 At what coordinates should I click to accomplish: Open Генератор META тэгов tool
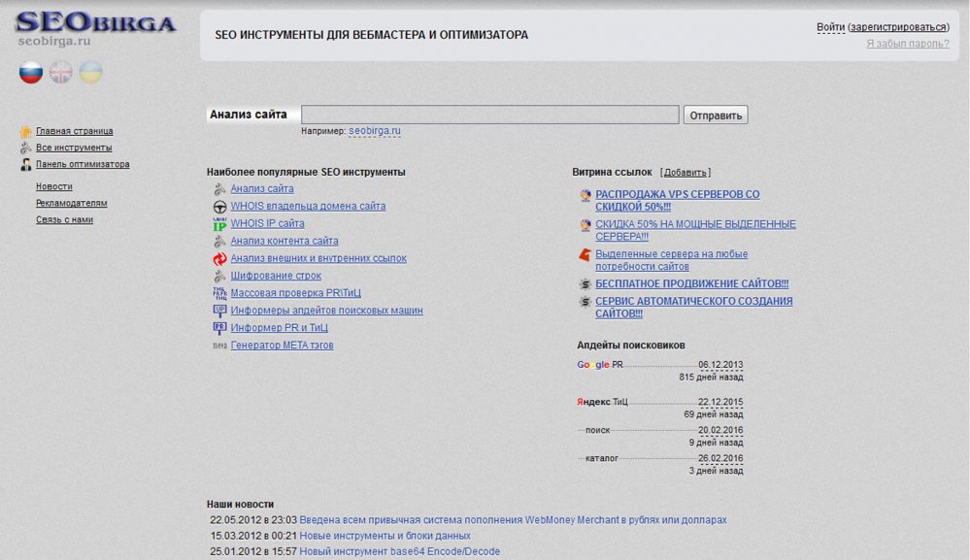point(283,346)
